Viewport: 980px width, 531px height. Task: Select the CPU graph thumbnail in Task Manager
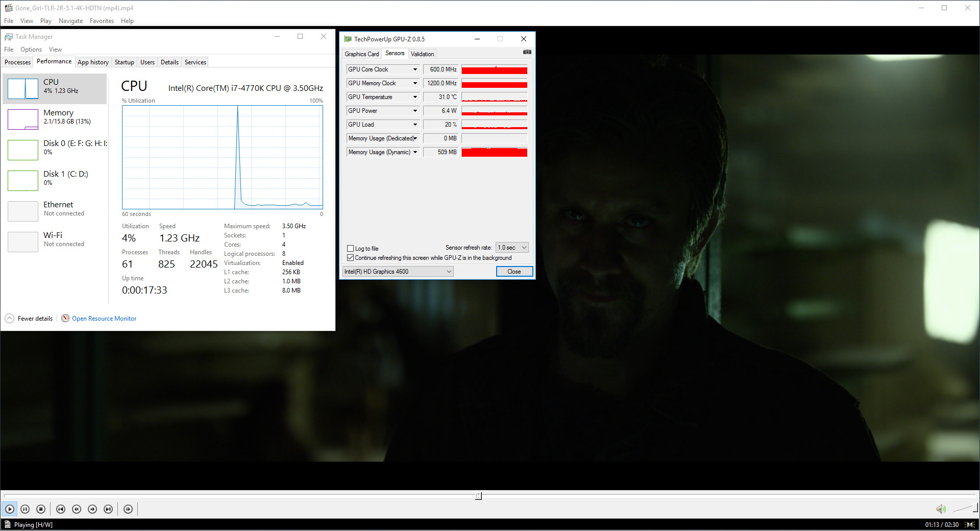pos(23,89)
